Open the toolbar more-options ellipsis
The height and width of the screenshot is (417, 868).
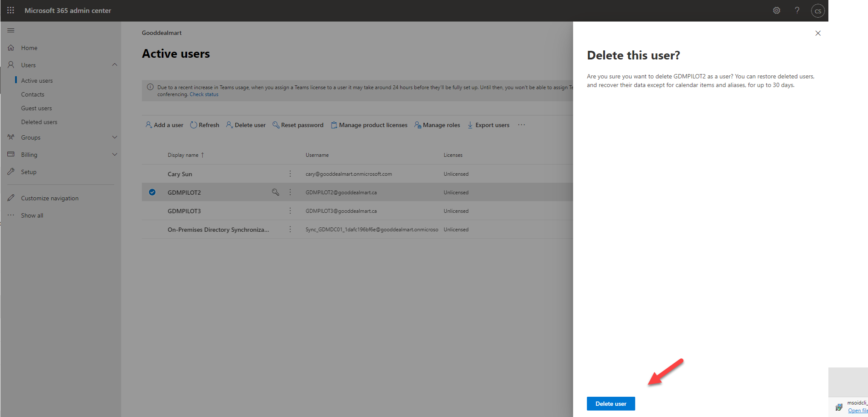tap(521, 125)
